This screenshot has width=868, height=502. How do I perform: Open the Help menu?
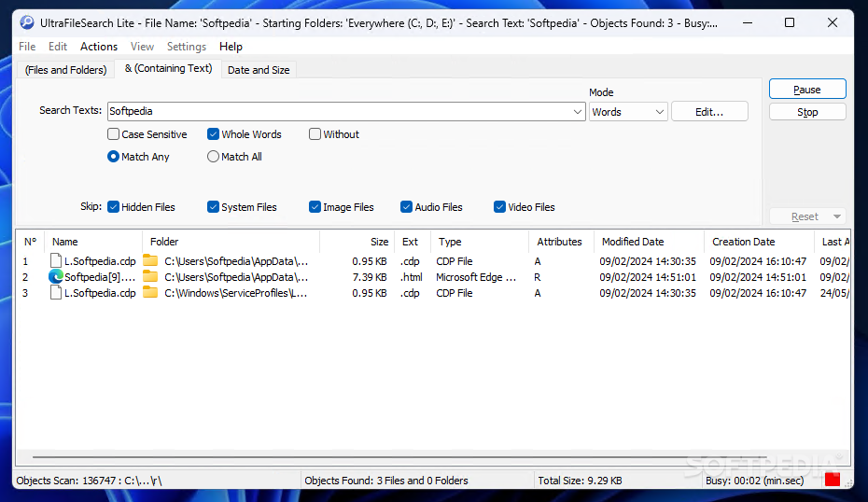coord(231,47)
